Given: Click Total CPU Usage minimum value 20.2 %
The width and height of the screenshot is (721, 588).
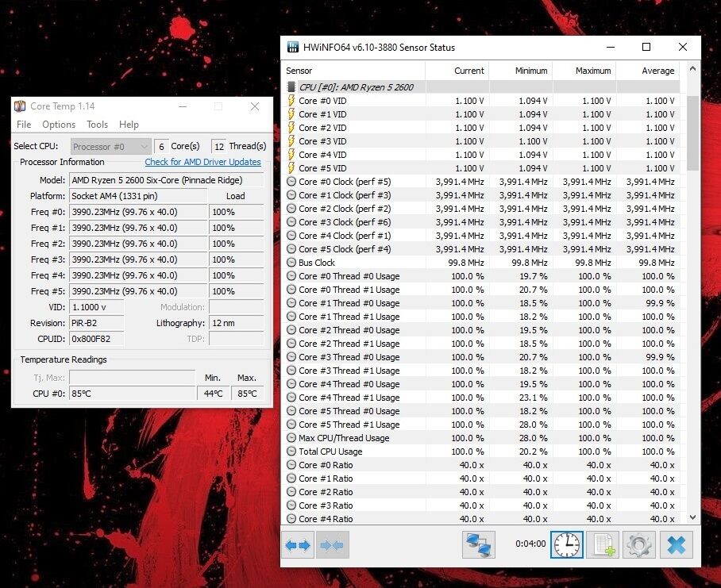Looking at the screenshot, I should click(534, 451).
